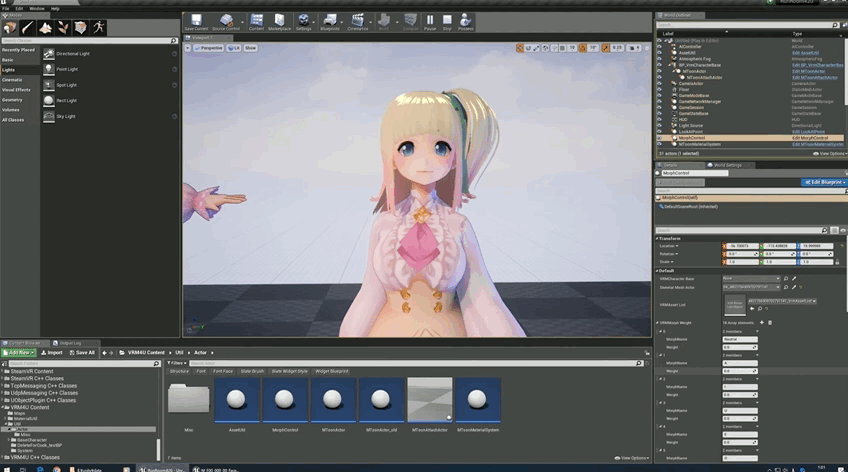Screen dimensions: 848x472
Task: Expand the Add New dropdown
Action: click(x=19, y=352)
